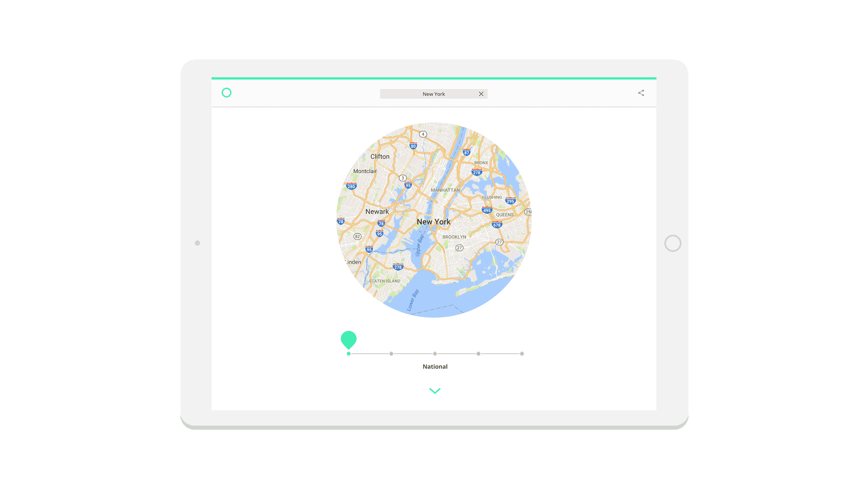Click the share icon in the top bar
Screen dimensions: 868x488
(641, 93)
